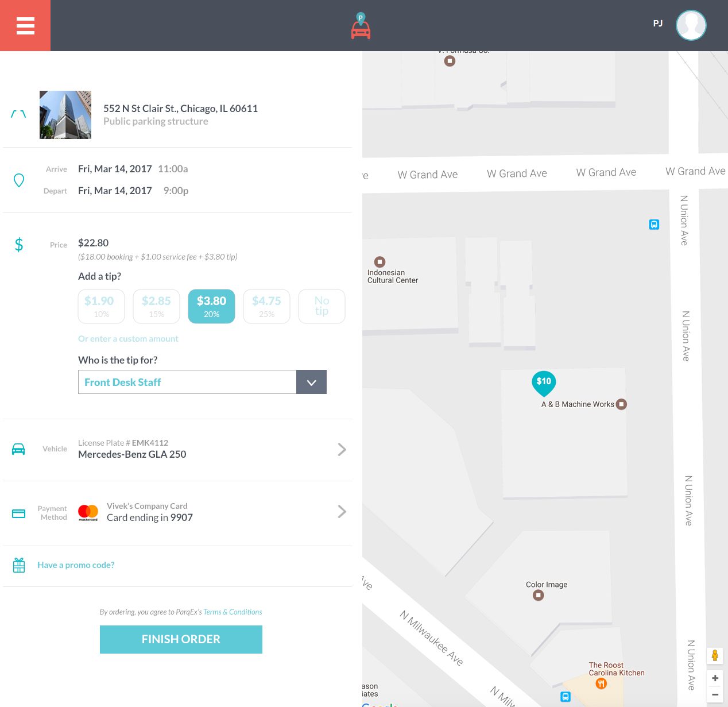Expand the Vehicle details chevron
728x707 pixels.
(342, 449)
